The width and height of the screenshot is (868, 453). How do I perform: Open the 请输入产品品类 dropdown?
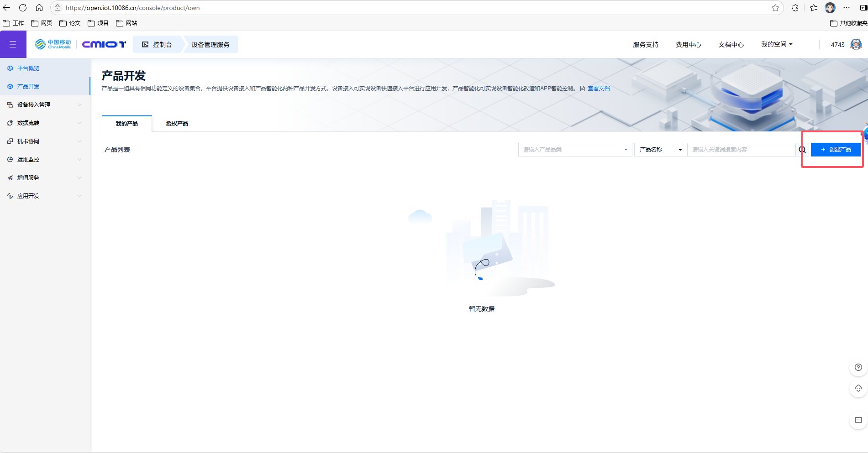tap(575, 149)
